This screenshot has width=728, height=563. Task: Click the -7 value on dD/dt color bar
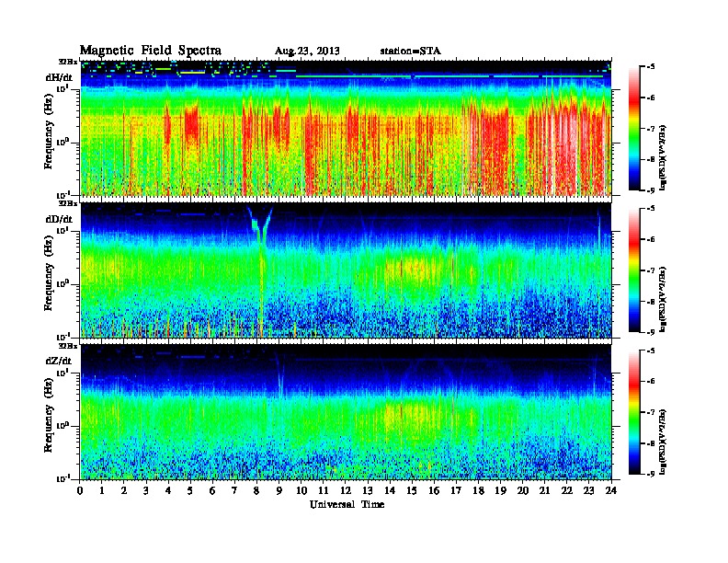pos(649,270)
